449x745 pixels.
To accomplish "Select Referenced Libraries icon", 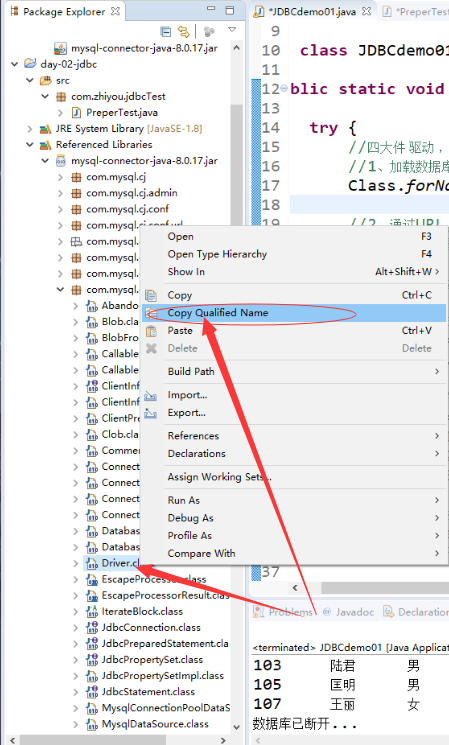I will (46, 144).
